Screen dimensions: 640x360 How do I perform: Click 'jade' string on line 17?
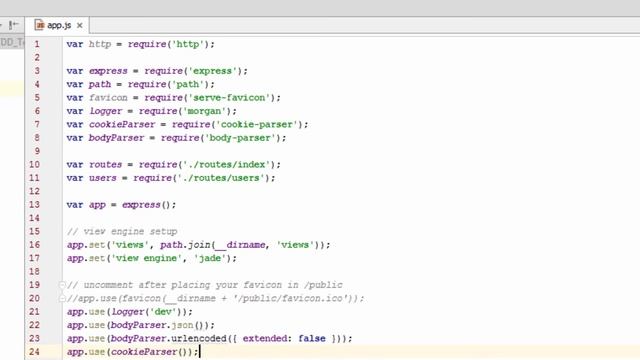pos(210,258)
